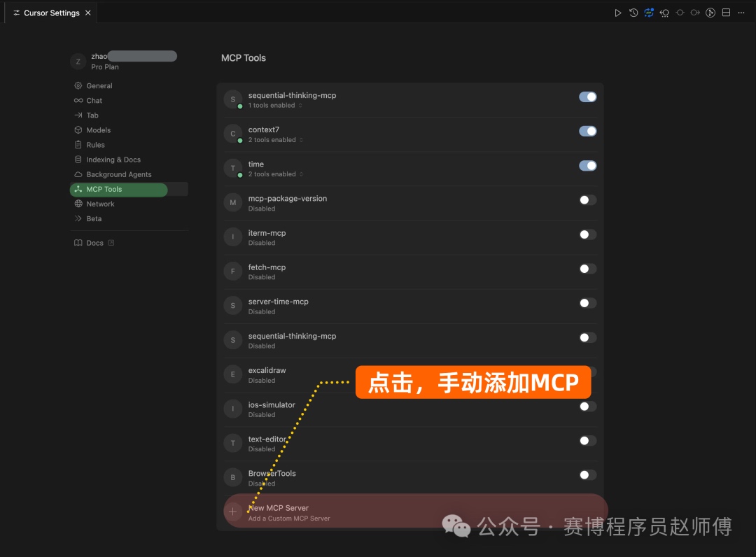Open the clock history icon in the top toolbar
Image resolution: width=756 pixels, height=557 pixels.
click(633, 13)
